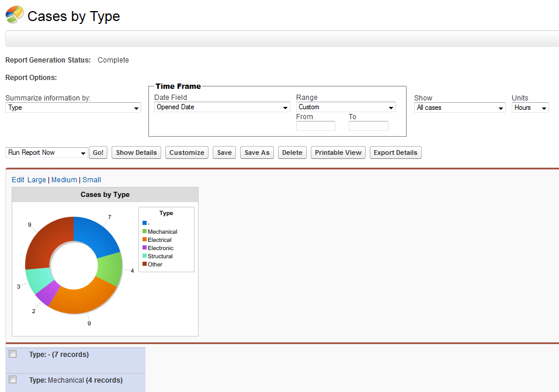Click the Show Details button
The width and height of the screenshot is (559, 392).
coord(136,152)
